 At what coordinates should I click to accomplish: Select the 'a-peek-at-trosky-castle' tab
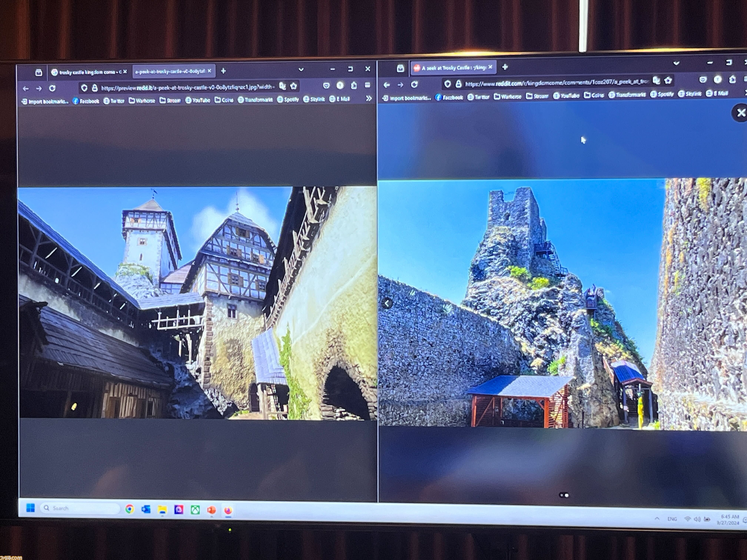click(x=174, y=71)
